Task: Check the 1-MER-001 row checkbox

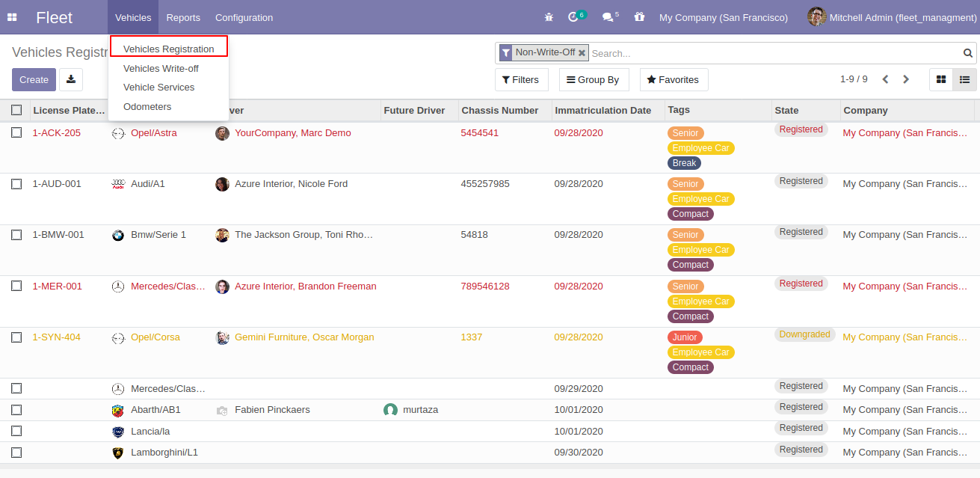Action: [16, 286]
